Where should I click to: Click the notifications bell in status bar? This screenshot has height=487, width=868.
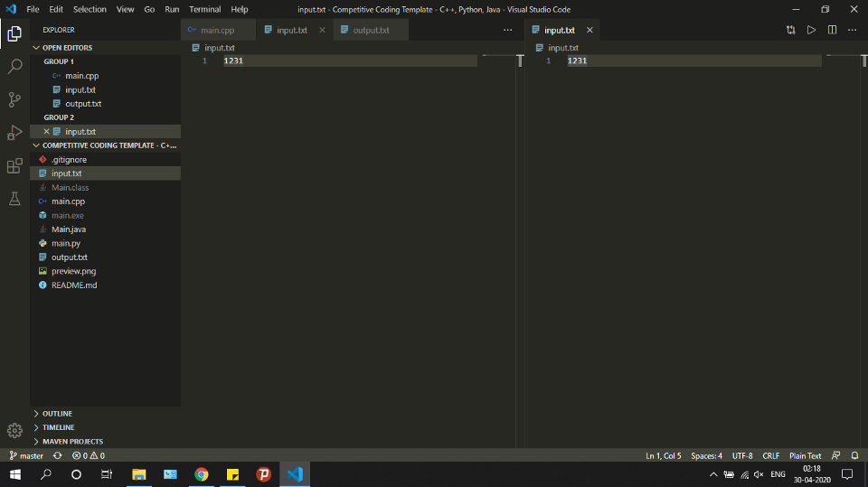click(854, 455)
